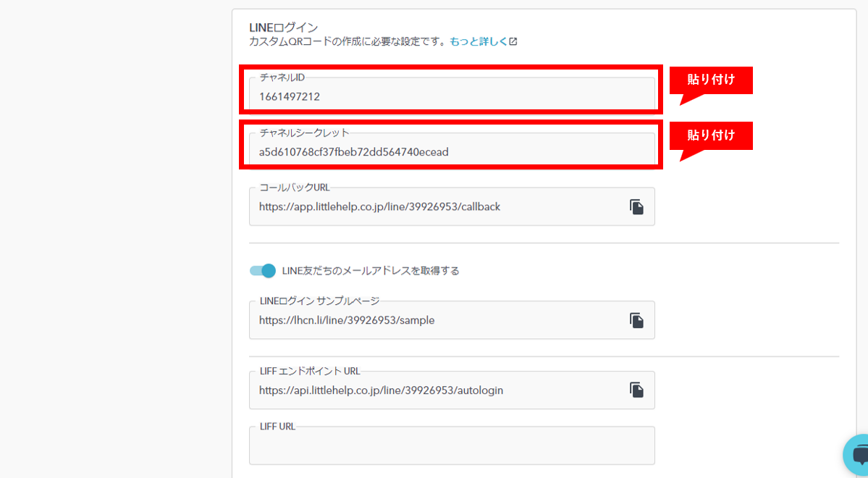This screenshot has height=478, width=868.
Task: Copy the コールバックURL with the copy icon
Action: (636, 207)
